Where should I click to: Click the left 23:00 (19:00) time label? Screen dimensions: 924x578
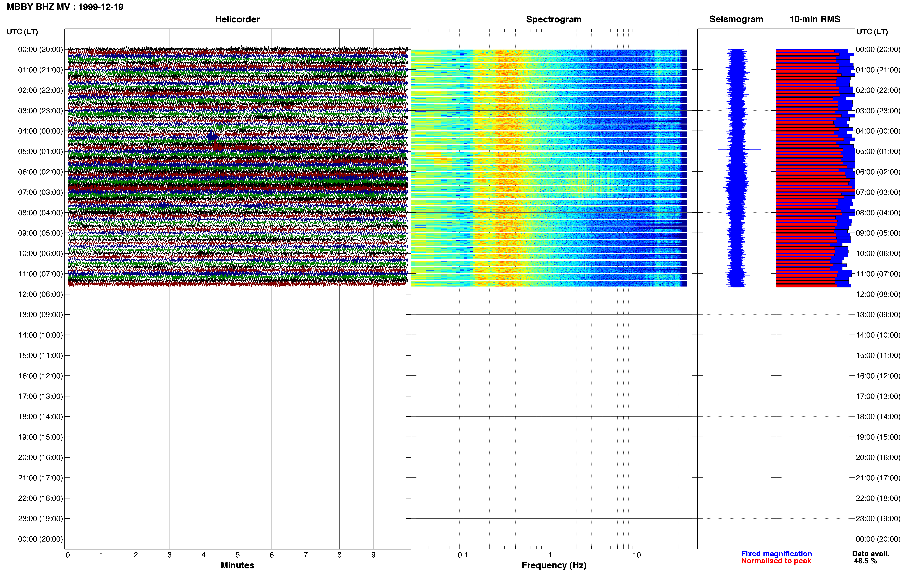tap(41, 519)
